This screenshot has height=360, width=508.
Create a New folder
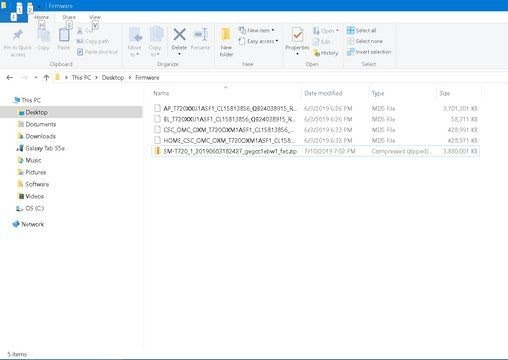226,43
